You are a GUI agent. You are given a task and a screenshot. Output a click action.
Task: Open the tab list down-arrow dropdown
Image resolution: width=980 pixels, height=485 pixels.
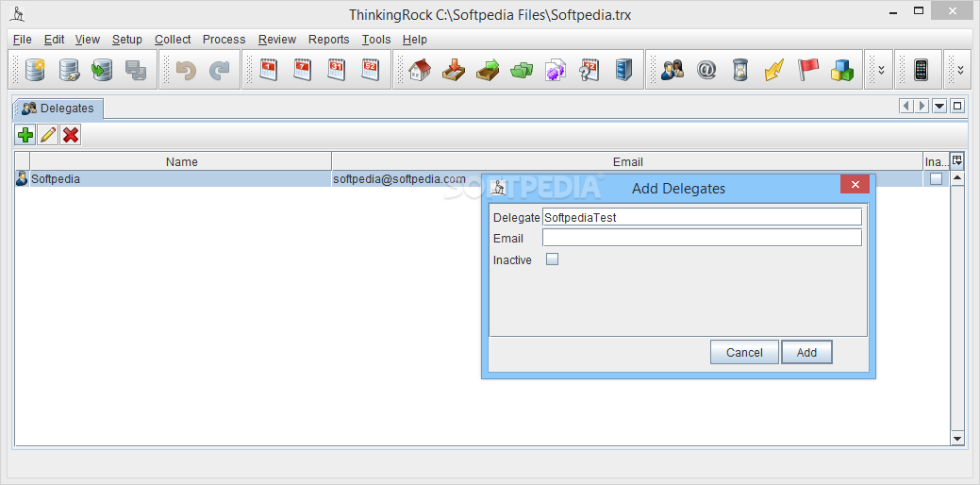point(939,107)
